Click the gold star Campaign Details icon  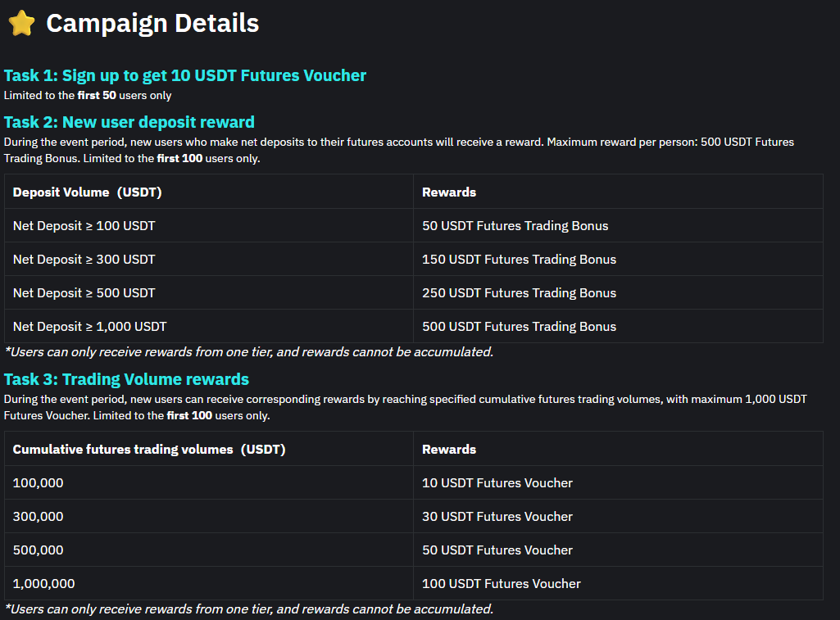[x=20, y=22]
